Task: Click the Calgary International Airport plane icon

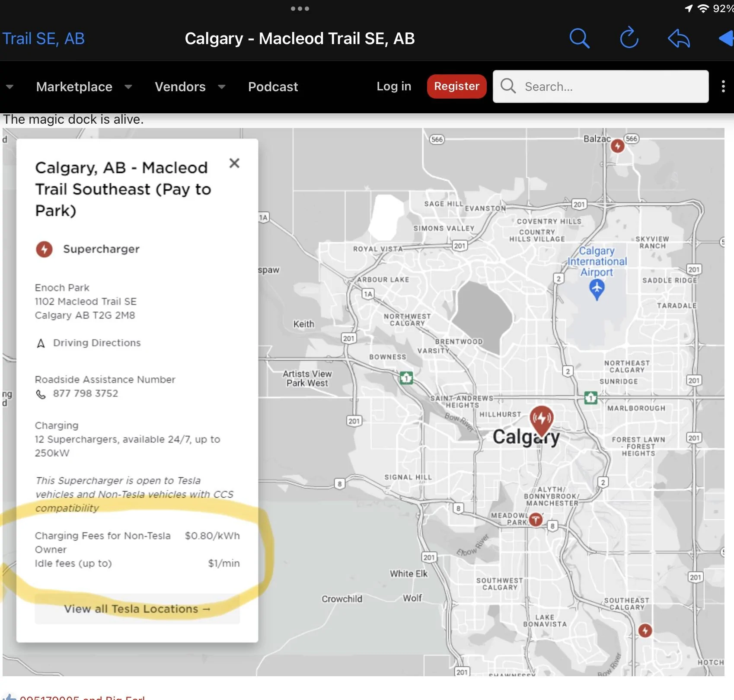Action: point(597,289)
